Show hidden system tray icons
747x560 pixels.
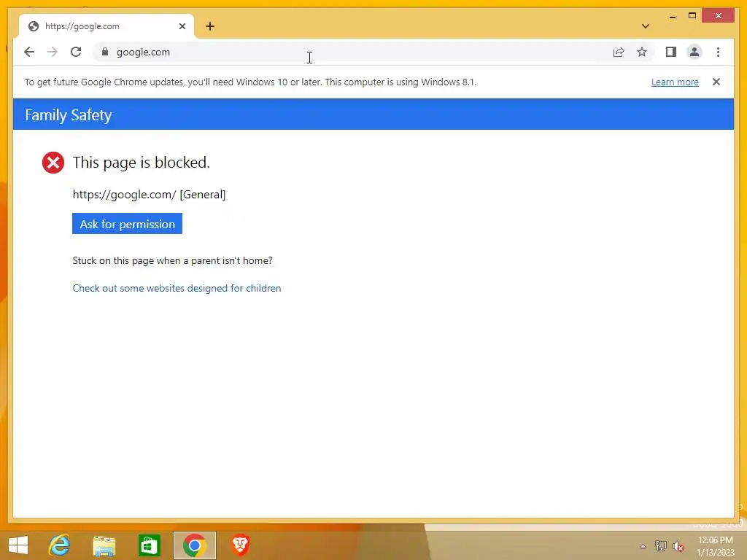click(x=643, y=546)
